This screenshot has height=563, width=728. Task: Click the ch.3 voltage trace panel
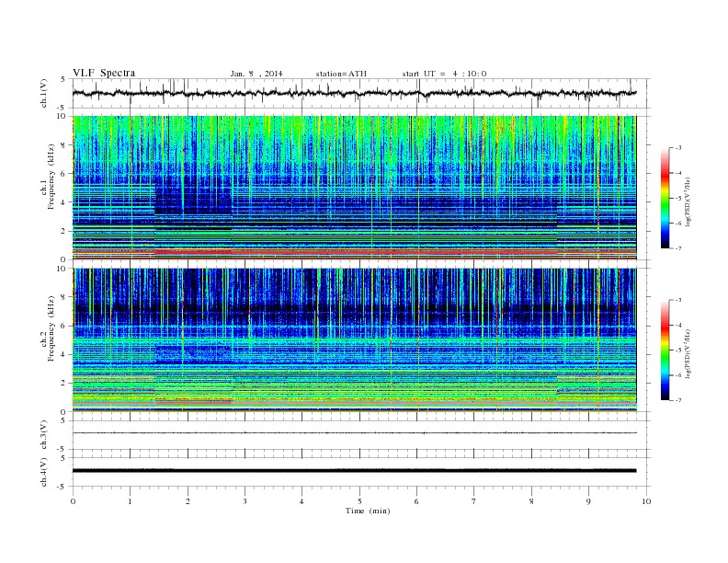361,435
